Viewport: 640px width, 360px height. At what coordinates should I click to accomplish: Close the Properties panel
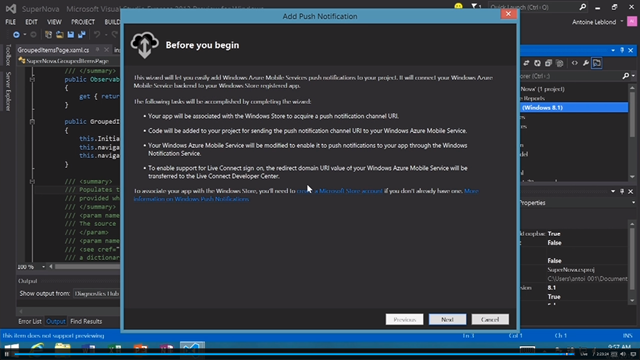(631, 191)
